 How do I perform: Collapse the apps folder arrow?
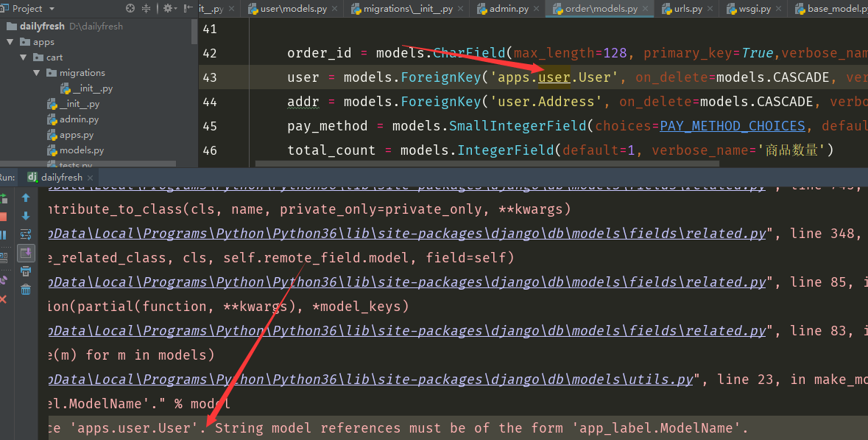click(x=10, y=42)
